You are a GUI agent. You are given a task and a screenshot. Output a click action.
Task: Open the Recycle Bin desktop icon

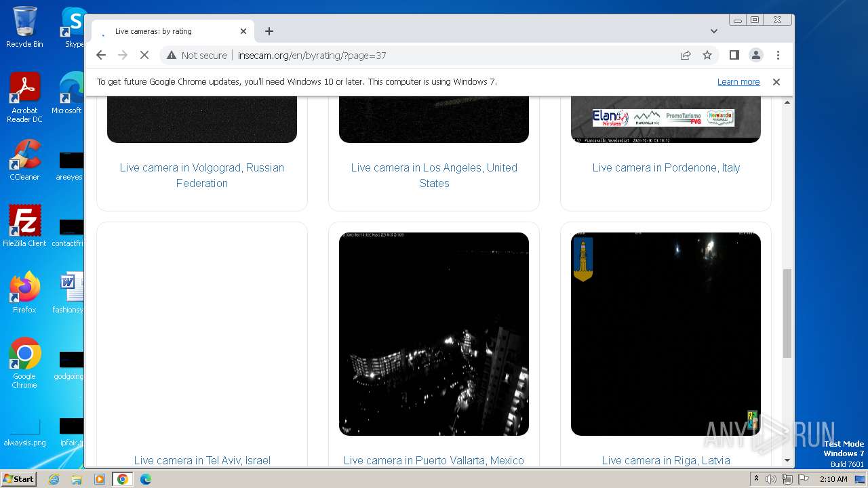24,28
